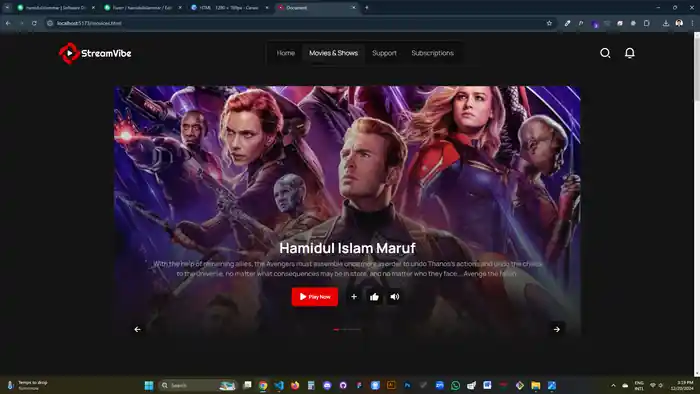700x394 pixels.
Task: Open Visual Studio Code from the taskbar
Action: coord(279,386)
